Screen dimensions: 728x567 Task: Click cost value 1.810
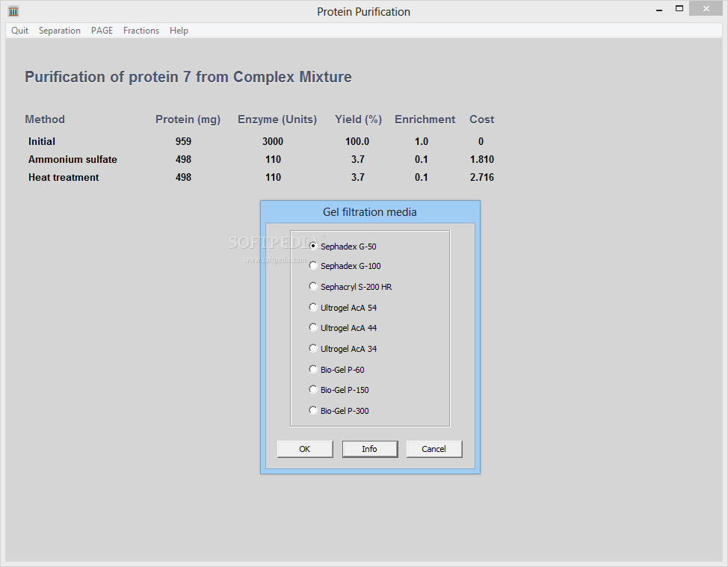pos(482,160)
